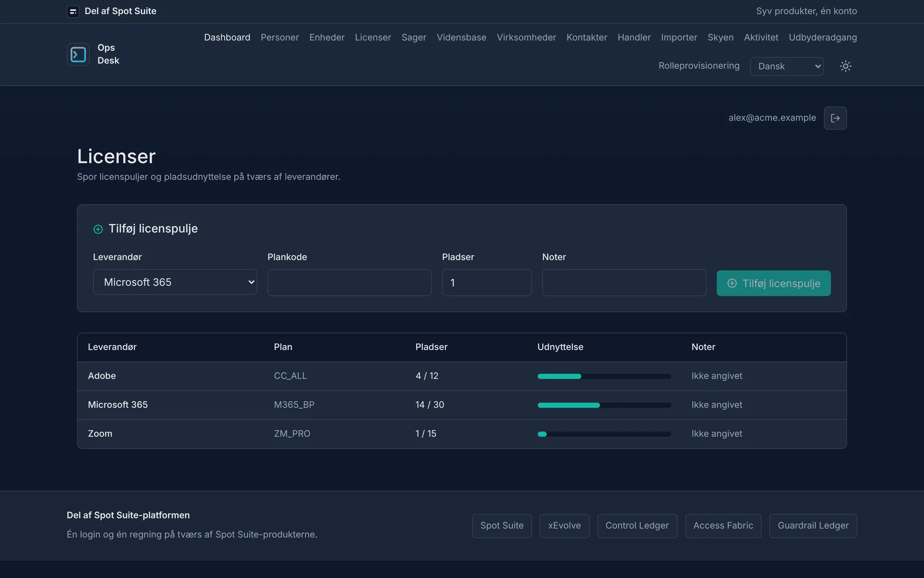924x578 pixels.
Task: Click the Pladser number field
Action: pyautogui.click(x=486, y=283)
